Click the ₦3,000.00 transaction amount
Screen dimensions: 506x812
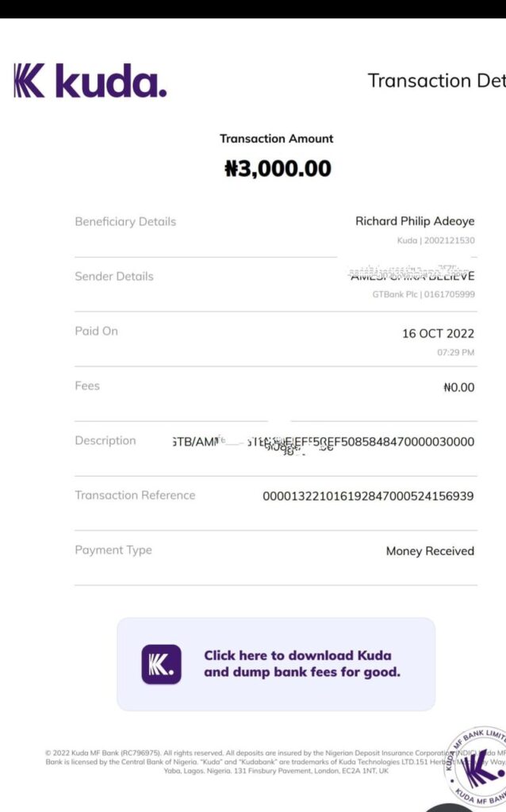pyautogui.click(x=278, y=168)
